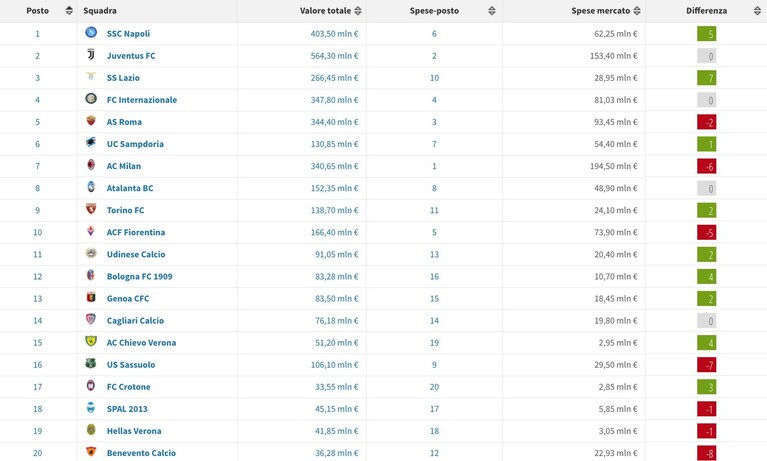
Task: Click Lazio's green difference badge 7
Action: pos(706,78)
